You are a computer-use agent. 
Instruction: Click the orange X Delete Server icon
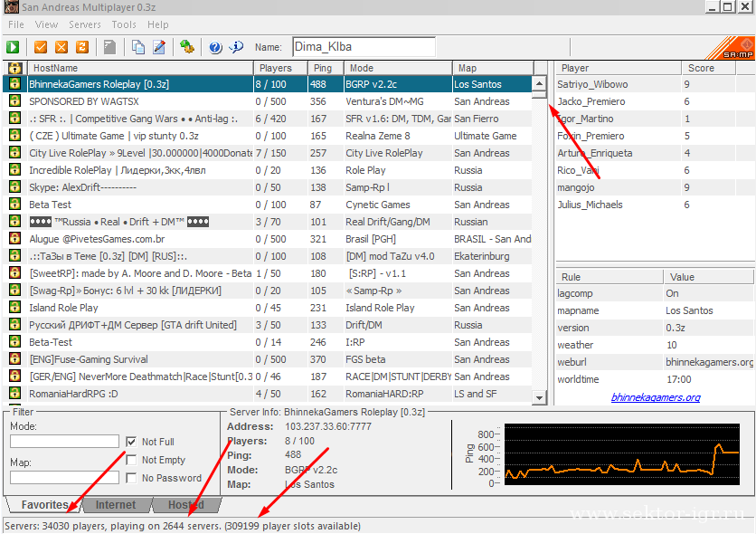tap(61, 47)
